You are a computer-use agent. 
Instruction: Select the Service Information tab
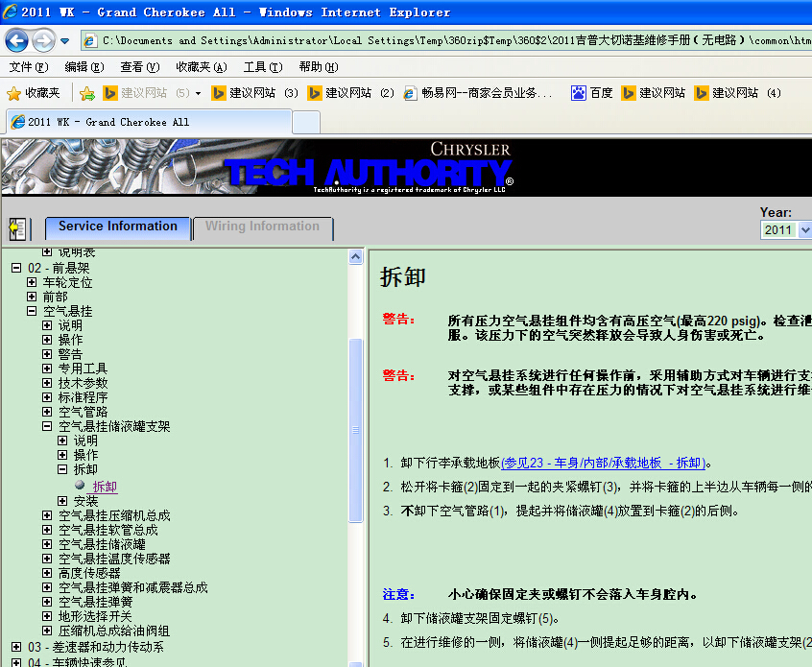tap(117, 227)
